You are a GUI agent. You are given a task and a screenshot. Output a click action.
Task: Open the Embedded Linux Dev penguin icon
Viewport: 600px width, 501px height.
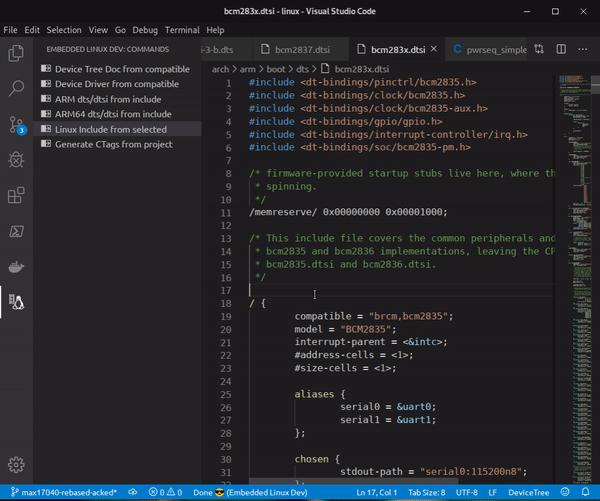tap(16, 302)
